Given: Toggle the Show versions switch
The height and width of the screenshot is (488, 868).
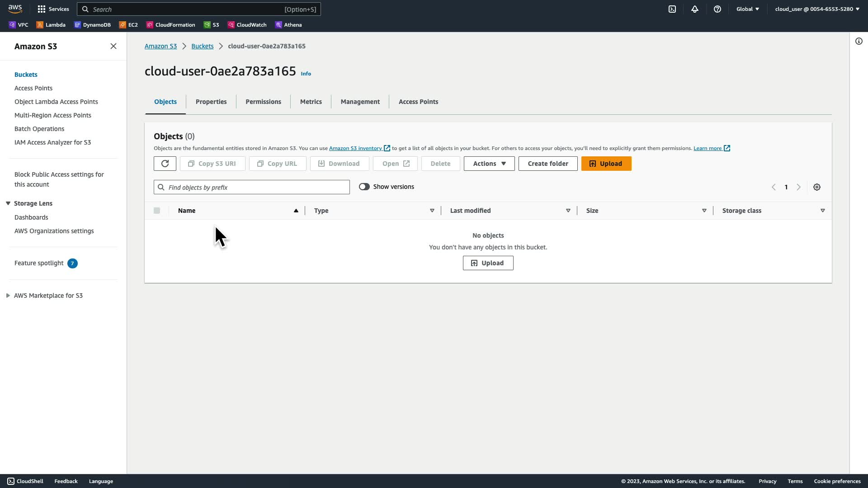Looking at the screenshot, I should (x=364, y=187).
